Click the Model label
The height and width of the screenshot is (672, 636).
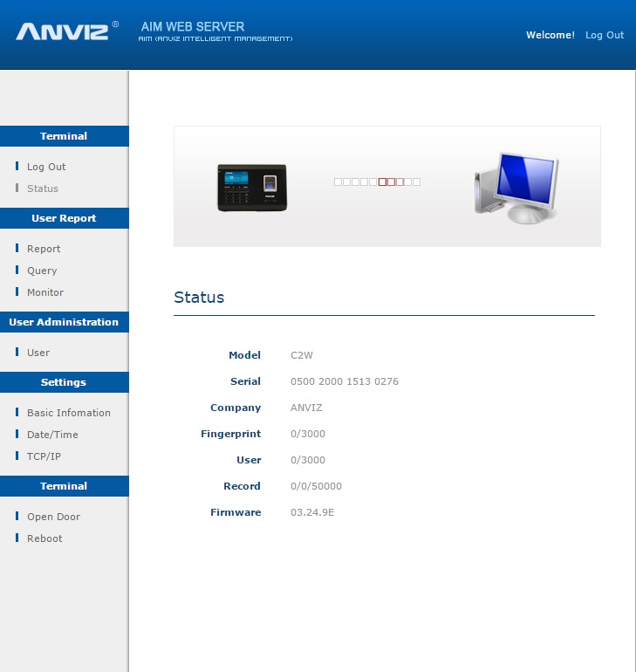point(244,355)
